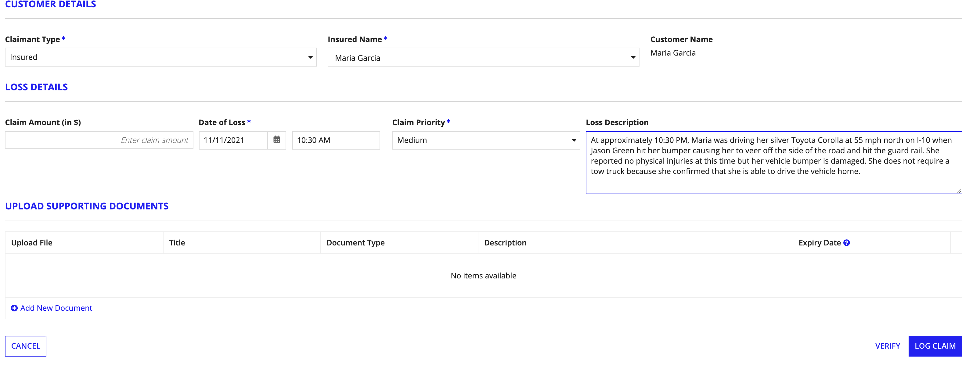Click the LOSS DETAILS section heading
The width and height of the screenshot is (980, 370).
point(36,87)
